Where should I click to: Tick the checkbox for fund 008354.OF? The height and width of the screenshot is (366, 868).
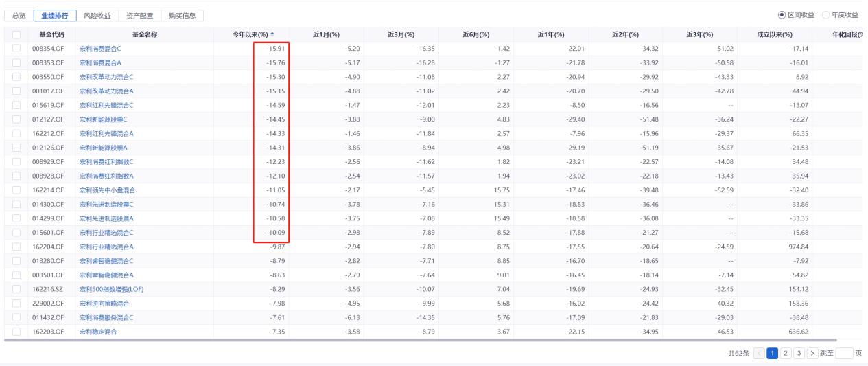coord(16,49)
